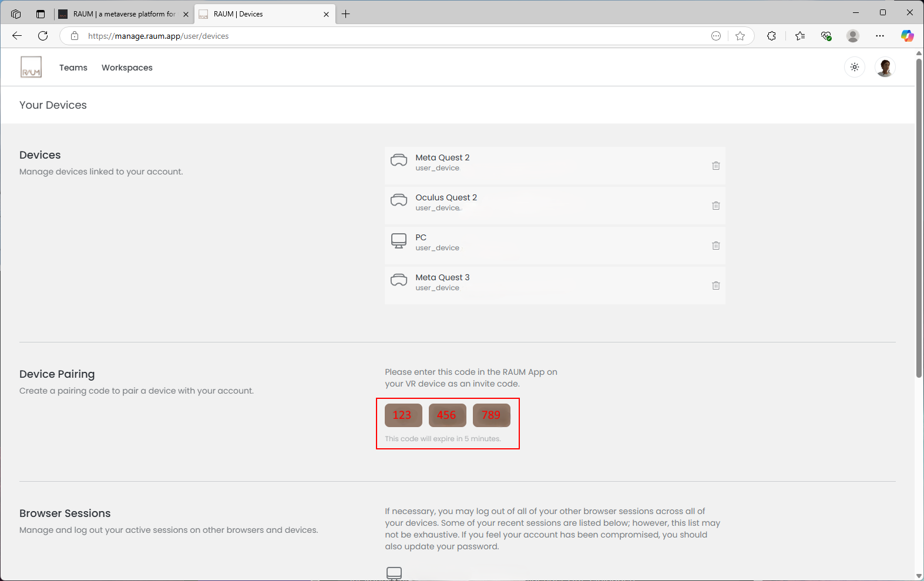This screenshot has width=924, height=581.
Task: Click the Oculus Quest 2 device name
Action: [446, 197]
